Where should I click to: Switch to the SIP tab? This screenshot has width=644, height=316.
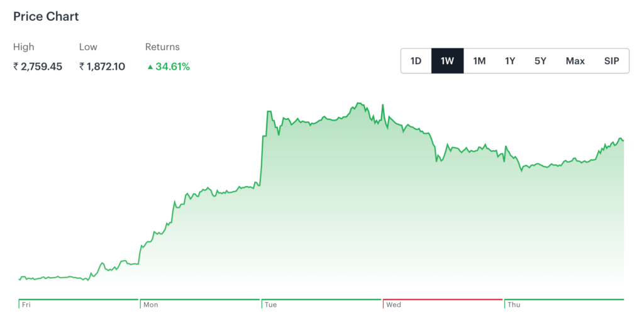pos(611,61)
